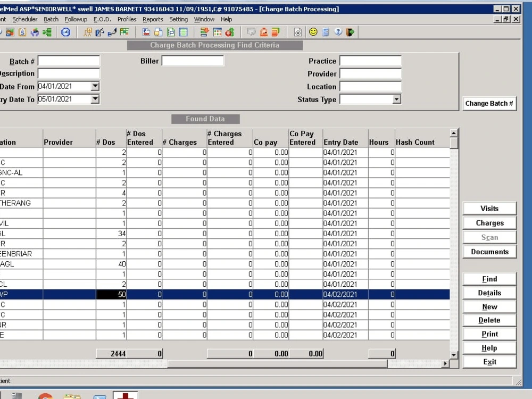Click the people group toolbar icon
Screen dimensions: 532x399
click(35, 32)
